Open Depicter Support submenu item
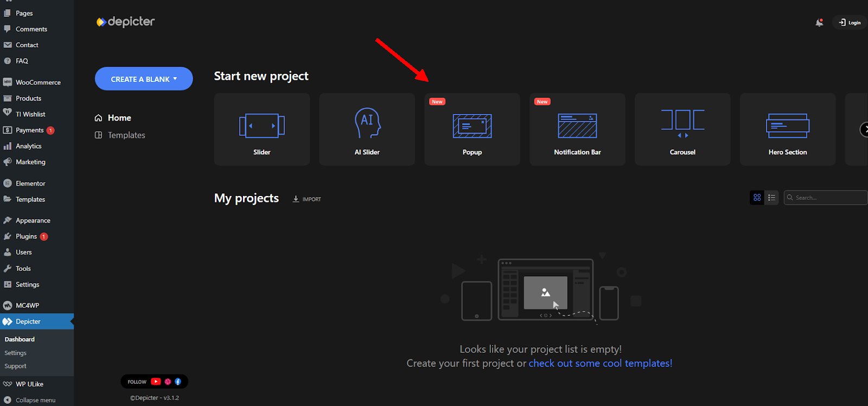The height and width of the screenshot is (406, 868). tap(15, 366)
